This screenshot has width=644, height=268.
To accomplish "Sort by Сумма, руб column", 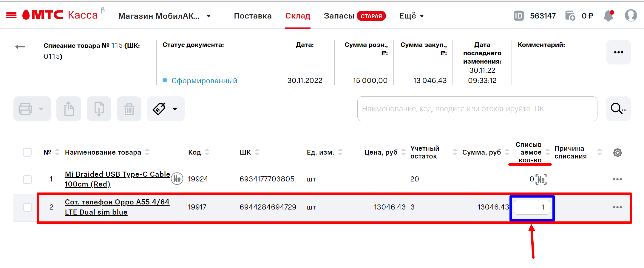I will (507, 152).
